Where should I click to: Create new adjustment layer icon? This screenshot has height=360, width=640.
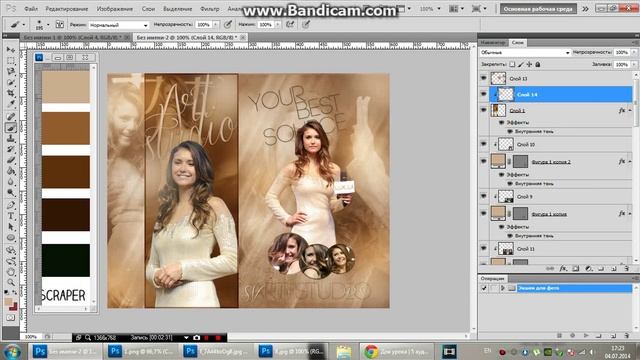click(588, 269)
